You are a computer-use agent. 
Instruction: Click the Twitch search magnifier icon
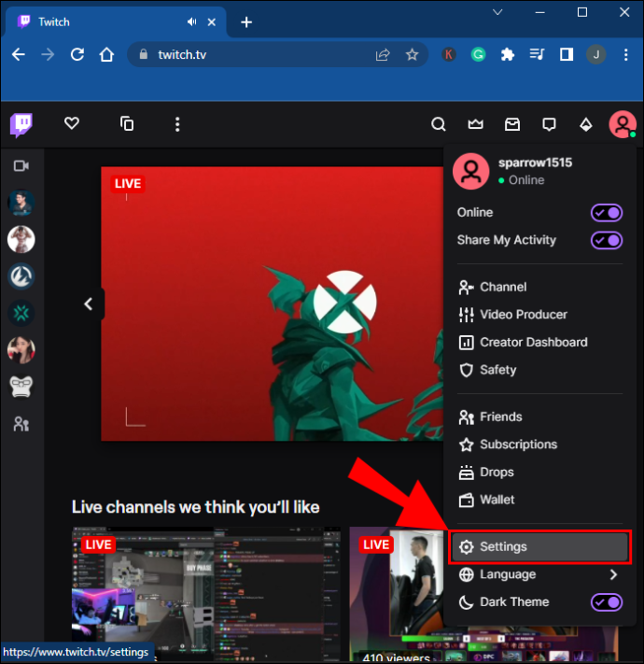(439, 124)
